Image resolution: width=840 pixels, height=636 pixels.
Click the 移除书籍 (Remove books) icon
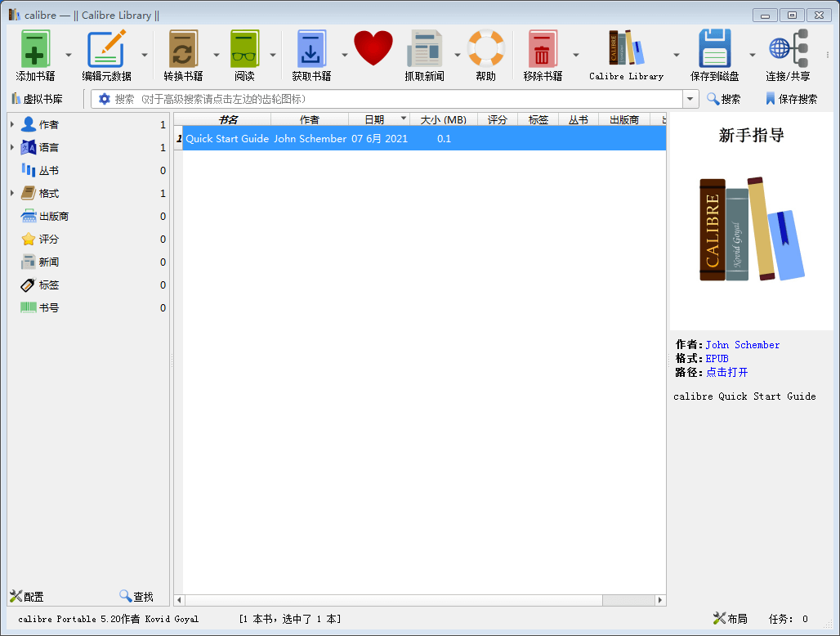coord(543,49)
